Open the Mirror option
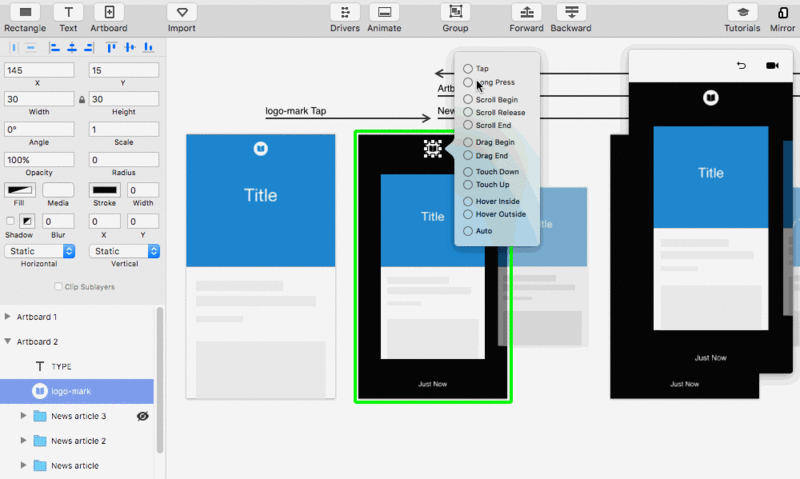 point(782,18)
